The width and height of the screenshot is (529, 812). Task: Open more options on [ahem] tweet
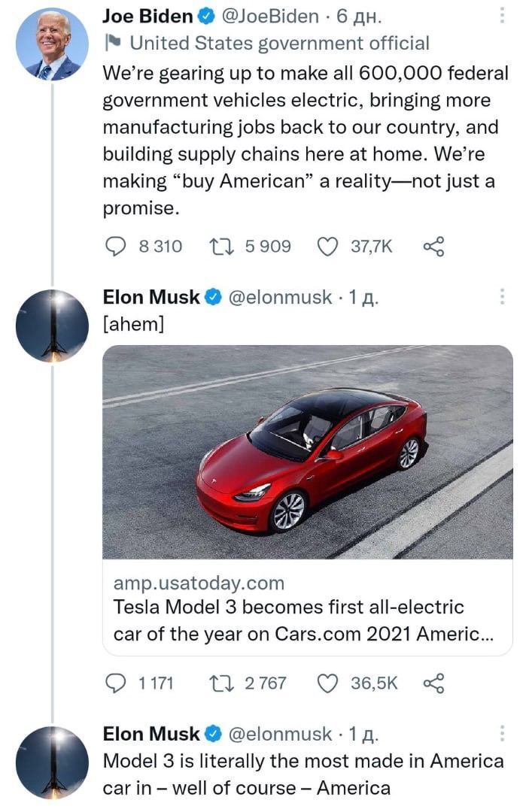point(502,297)
